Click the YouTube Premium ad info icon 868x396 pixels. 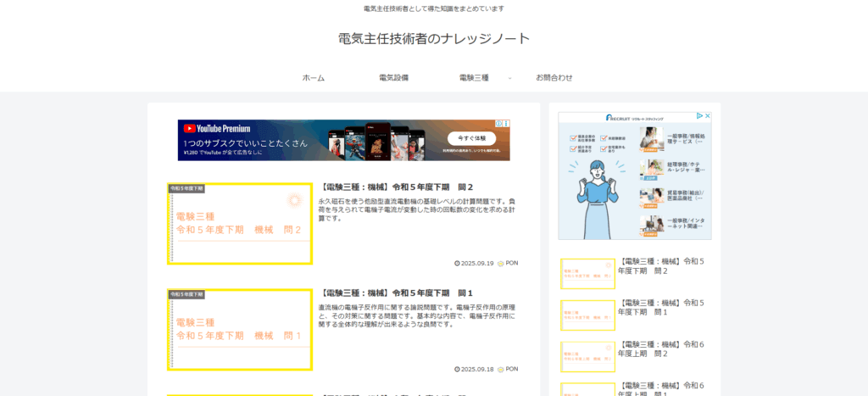tap(500, 124)
